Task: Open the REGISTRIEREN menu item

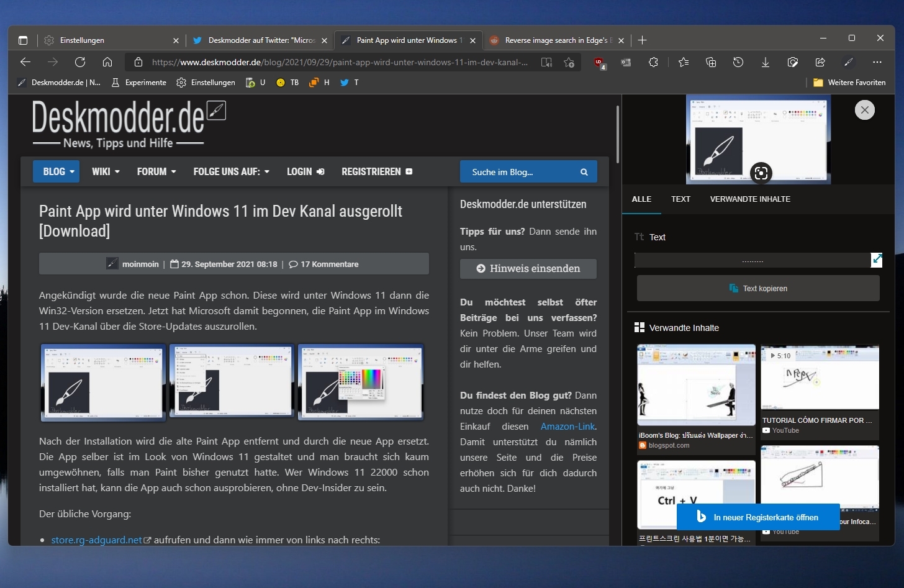Action: click(377, 171)
